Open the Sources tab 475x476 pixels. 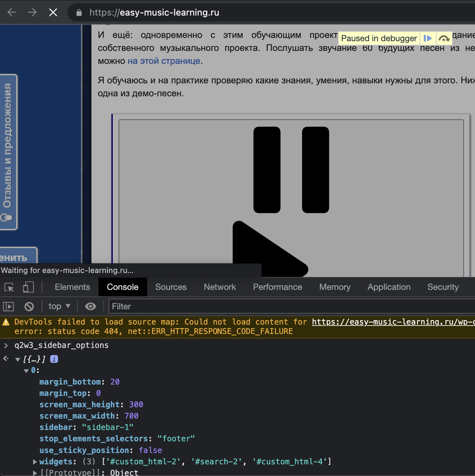pos(171,287)
